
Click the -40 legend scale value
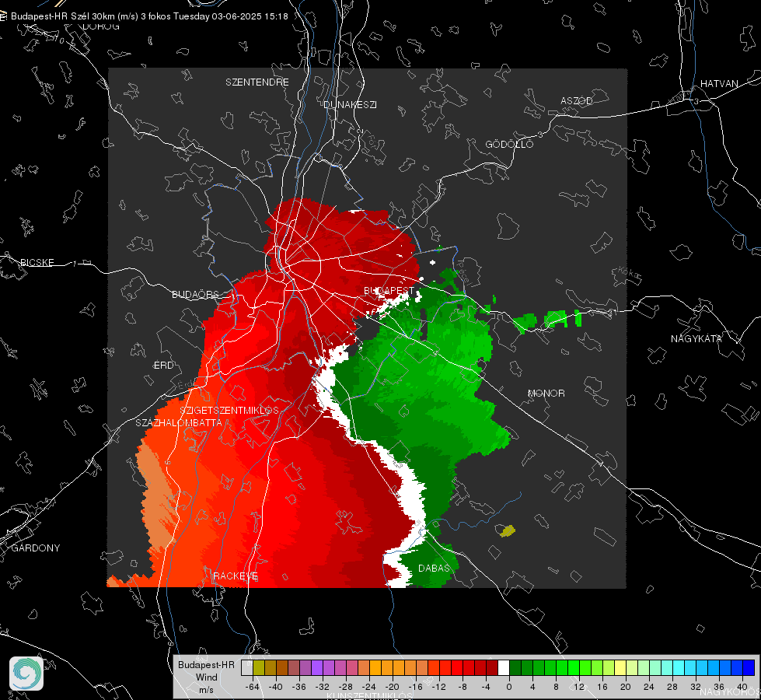[x=275, y=687]
